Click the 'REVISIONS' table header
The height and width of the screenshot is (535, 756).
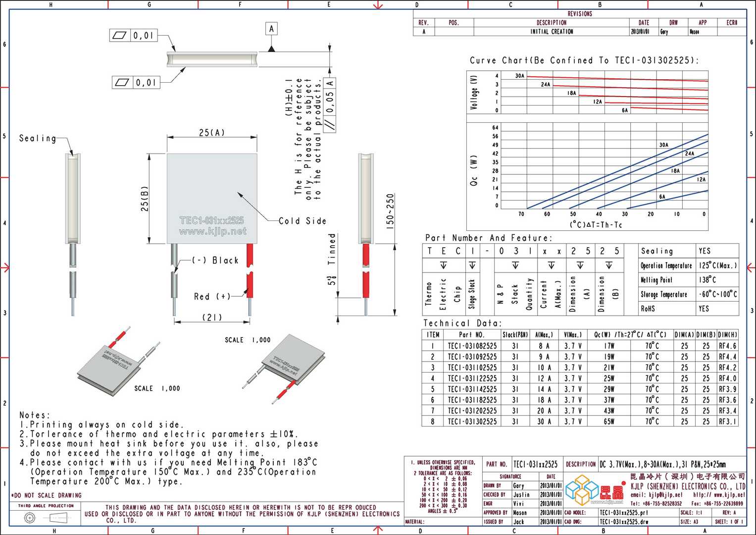(x=580, y=14)
